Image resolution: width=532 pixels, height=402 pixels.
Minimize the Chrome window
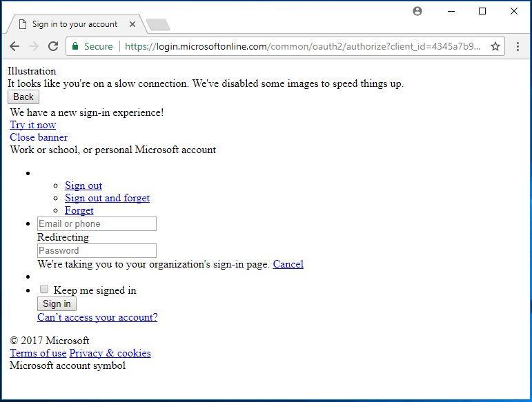(x=451, y=11)
